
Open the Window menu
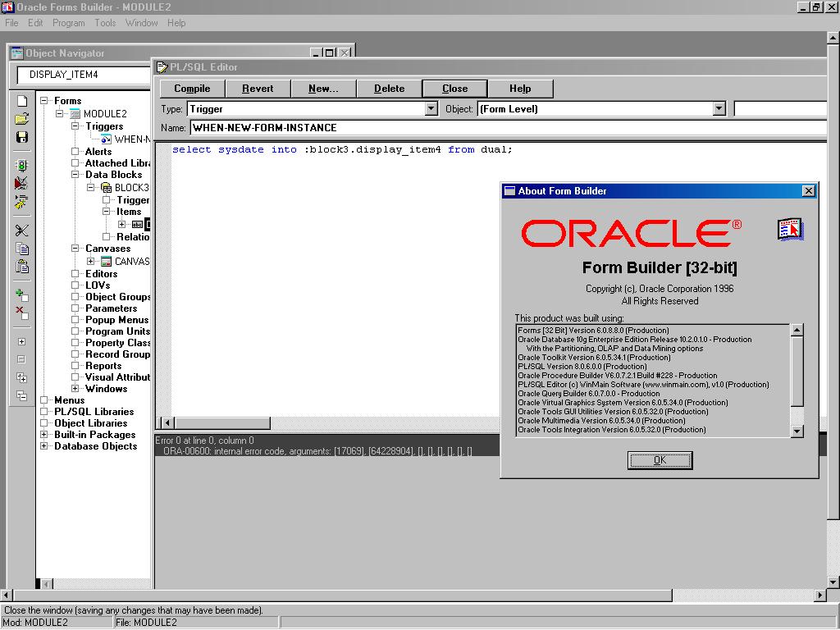(141, 23)
